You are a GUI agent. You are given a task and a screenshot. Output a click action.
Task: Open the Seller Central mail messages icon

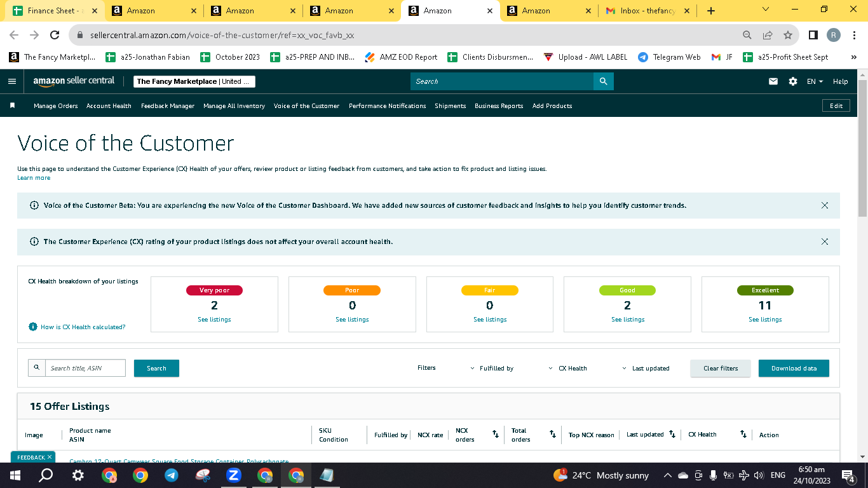[773, 81]
